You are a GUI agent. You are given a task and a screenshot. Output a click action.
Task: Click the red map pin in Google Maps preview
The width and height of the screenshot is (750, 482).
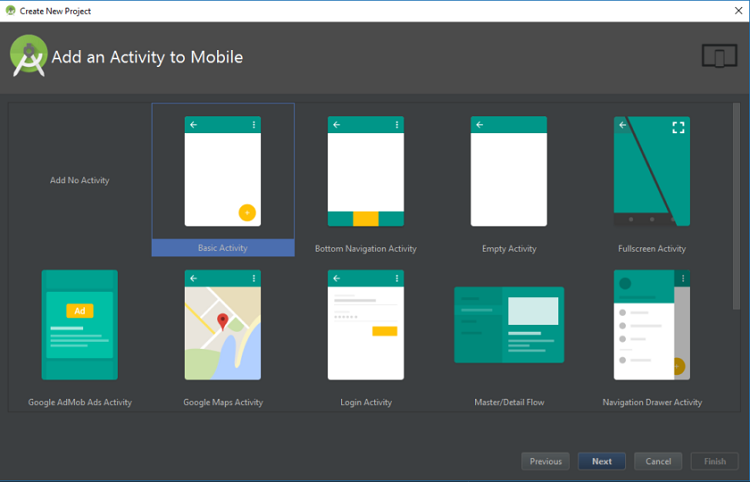223,321
